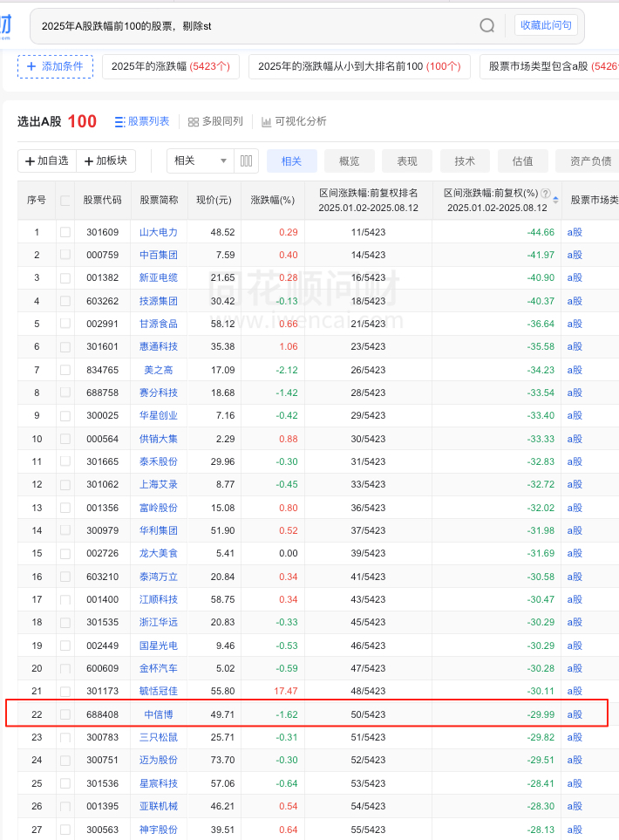Check the box for 供销大集 row
This screenshot has height=840, width=619.
(x=65, y=440)
